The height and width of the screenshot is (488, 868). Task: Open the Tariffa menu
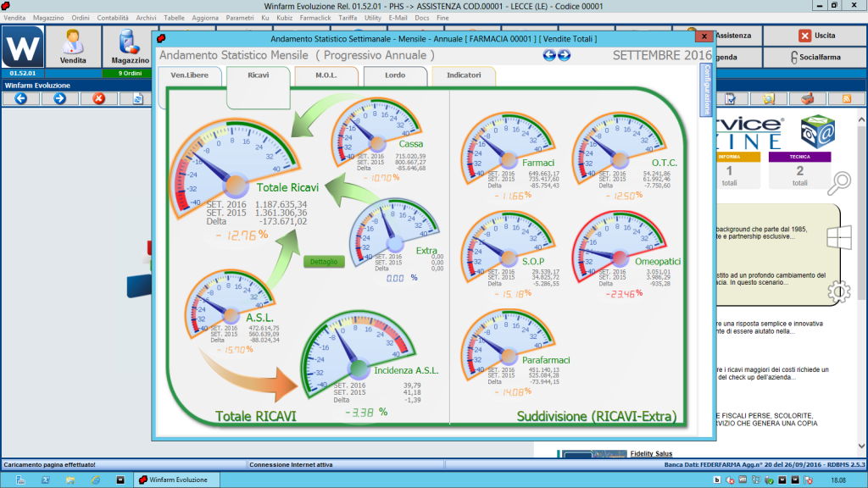[x=348, y=18]
